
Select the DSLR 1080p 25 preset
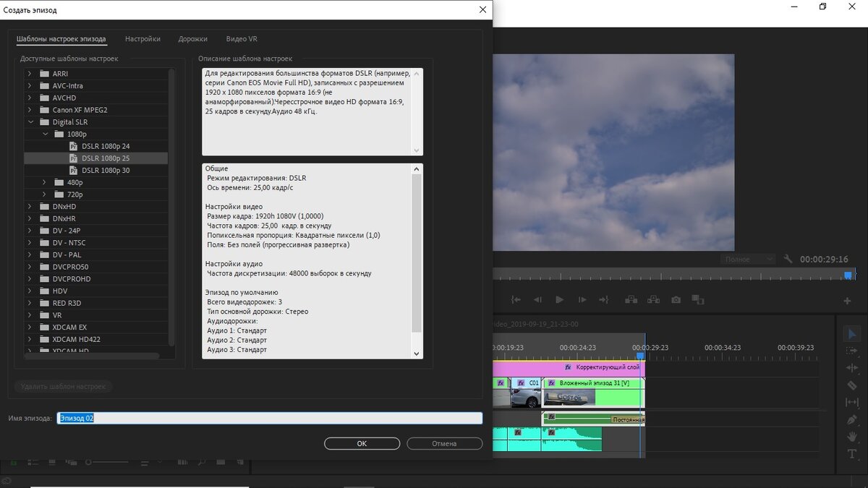pos(96,158)
